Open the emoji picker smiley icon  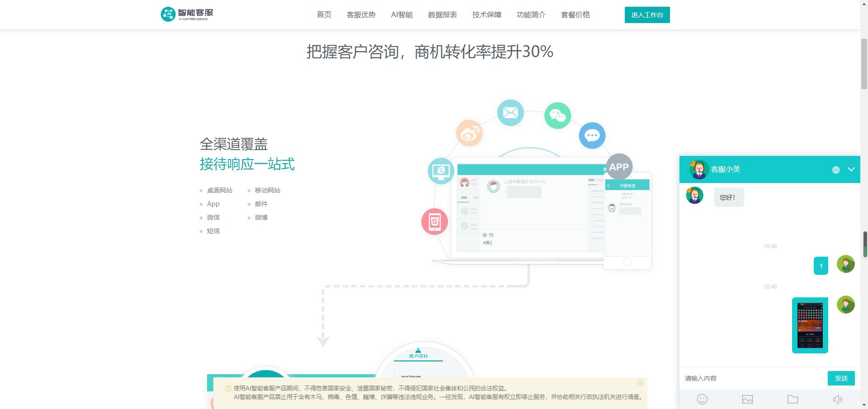(702, 399)
